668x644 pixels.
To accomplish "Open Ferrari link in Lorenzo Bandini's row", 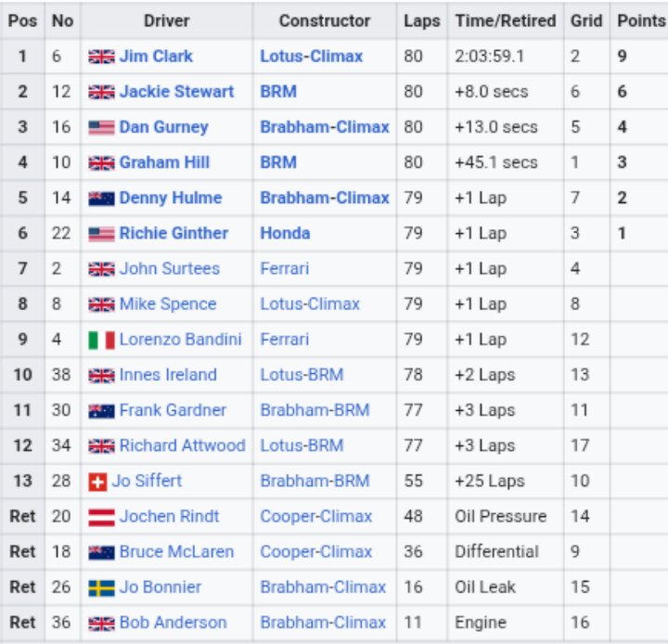I will 285,340.
